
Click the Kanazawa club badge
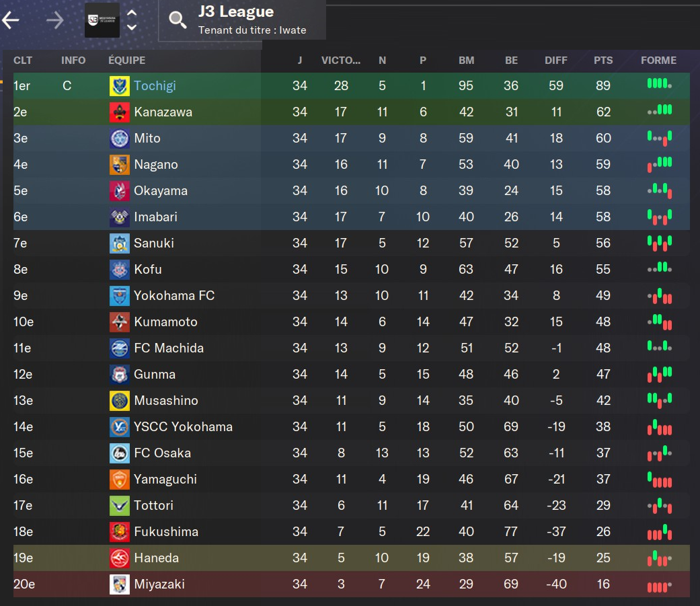point(119,112)
